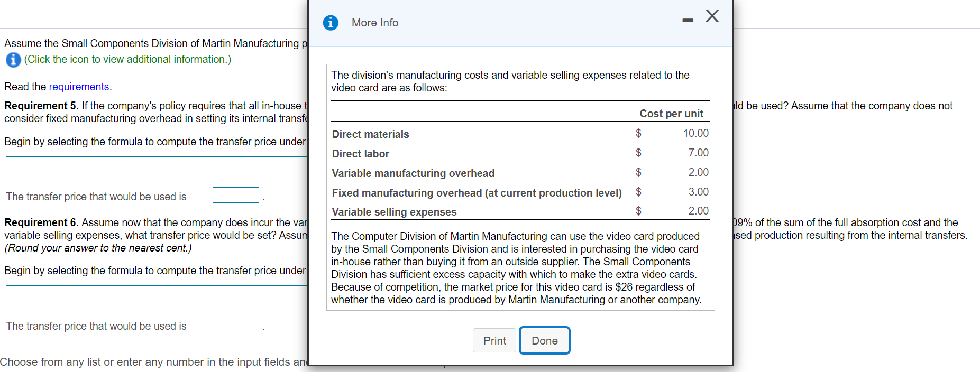Click the Done button
The image size is (980, 372).
point(545,341)
